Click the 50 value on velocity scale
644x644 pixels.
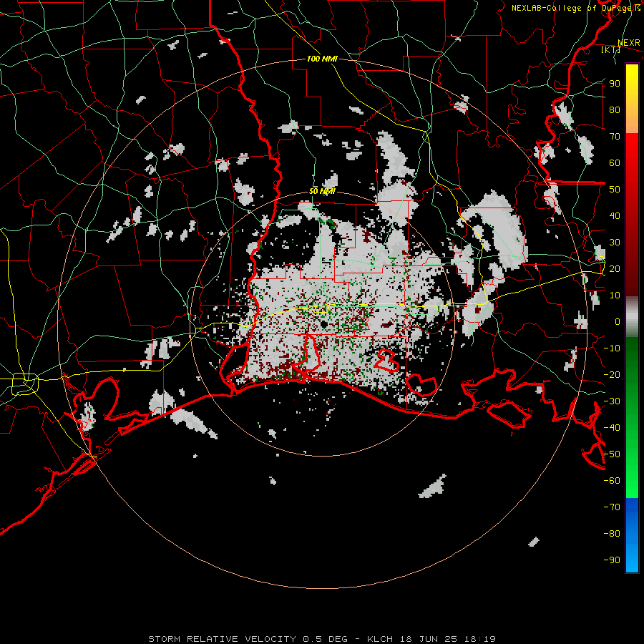coord(615,190)
